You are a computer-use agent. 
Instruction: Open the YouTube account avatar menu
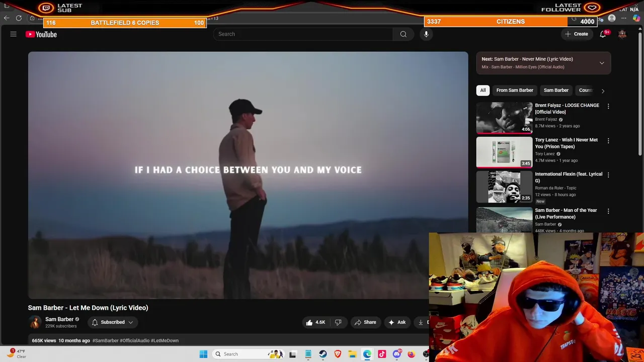(622, 34)
